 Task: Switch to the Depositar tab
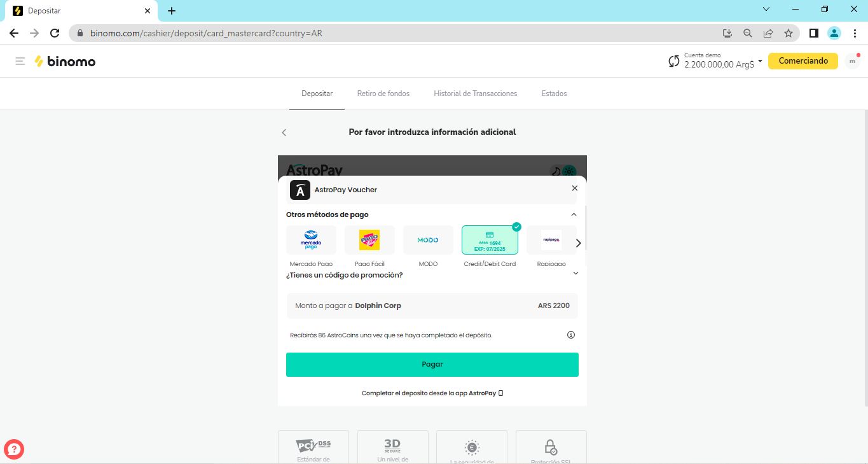(317, 94)
